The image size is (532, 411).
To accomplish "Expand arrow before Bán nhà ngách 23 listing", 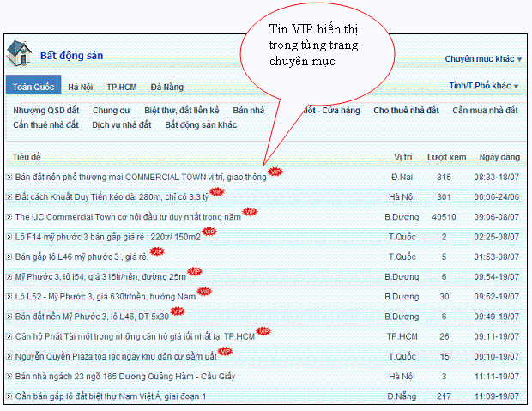I will (9, 377).
